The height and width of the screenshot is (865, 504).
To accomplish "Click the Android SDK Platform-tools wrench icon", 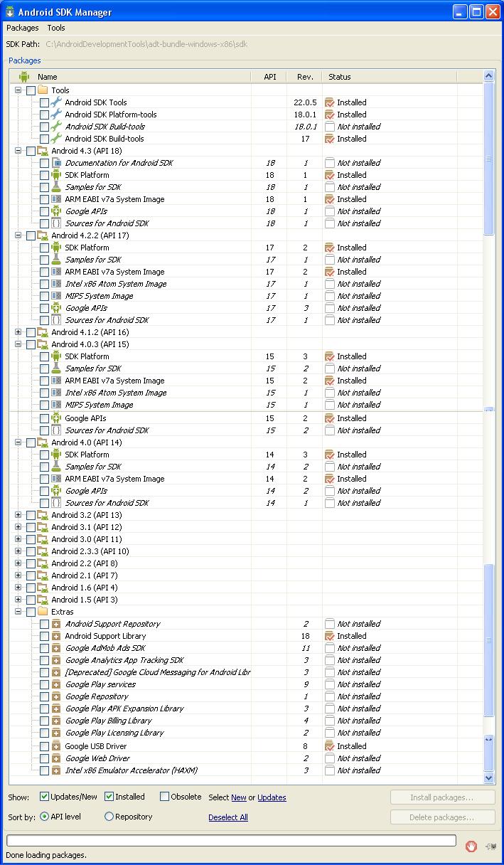I will coord(56,115).
